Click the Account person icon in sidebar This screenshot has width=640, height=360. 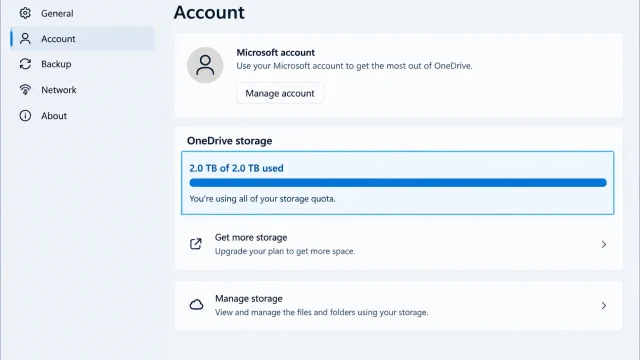pyautogui.click(x=25, y=39)
